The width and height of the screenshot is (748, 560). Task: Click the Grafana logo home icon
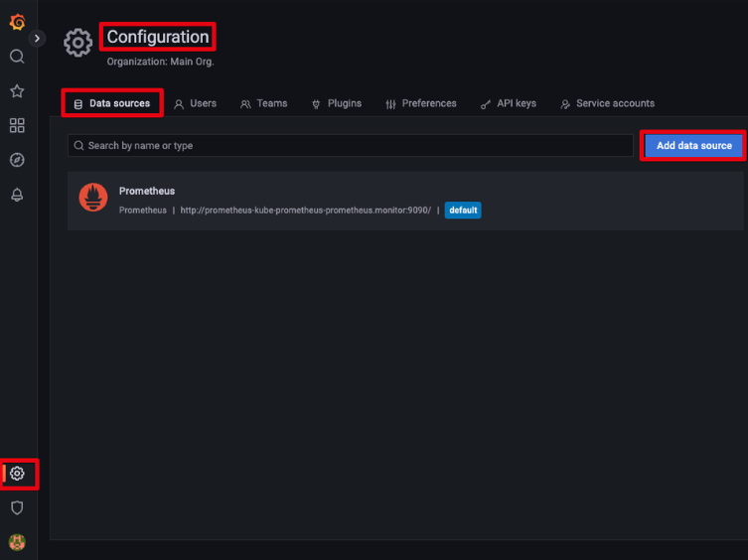tap(17, 22)
